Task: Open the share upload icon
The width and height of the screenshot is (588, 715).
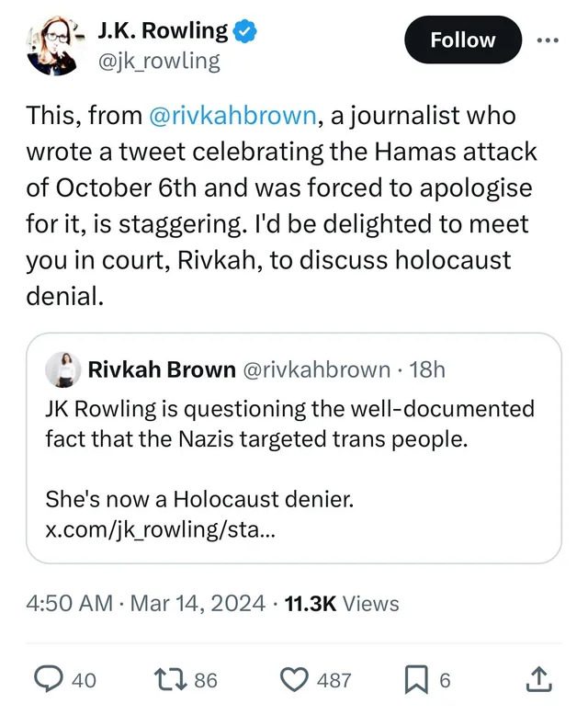Action: point(539,679)
